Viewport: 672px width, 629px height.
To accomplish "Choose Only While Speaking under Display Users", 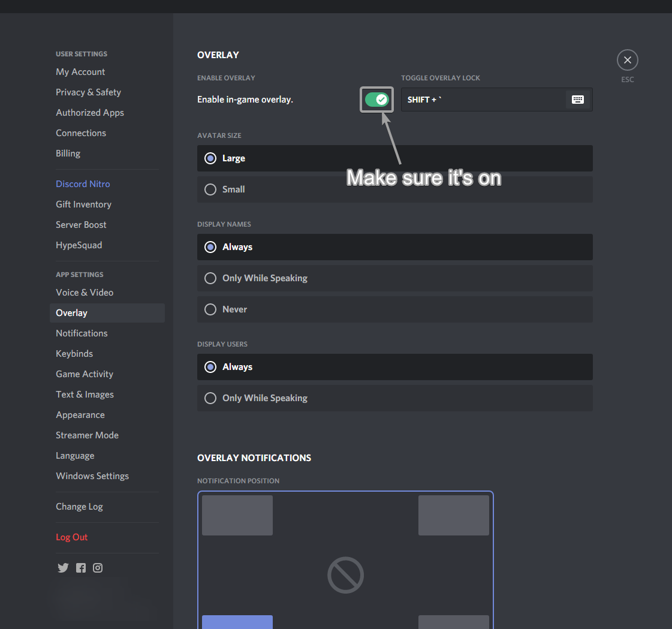I will (394, 398).
